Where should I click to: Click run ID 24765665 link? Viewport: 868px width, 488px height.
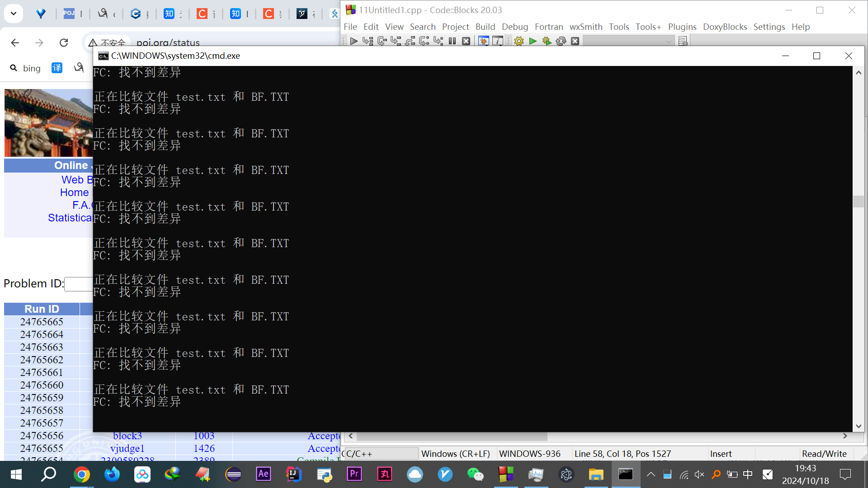pyautogui.click(x=42, y=322)
